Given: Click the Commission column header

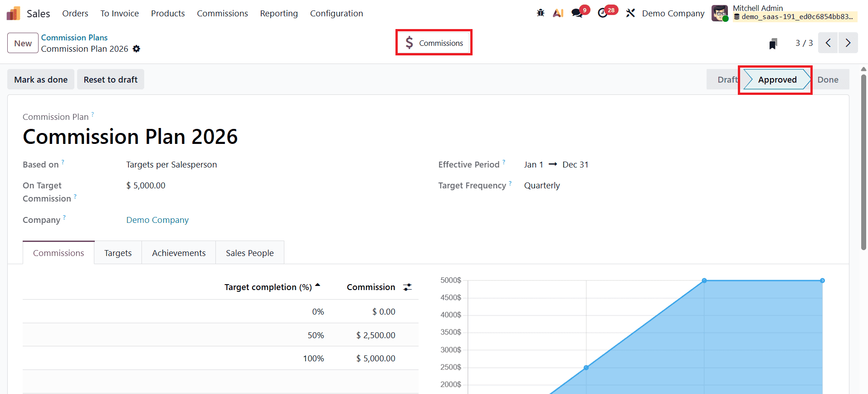Looking at the screenshot, I should click(x=371, y=287).
